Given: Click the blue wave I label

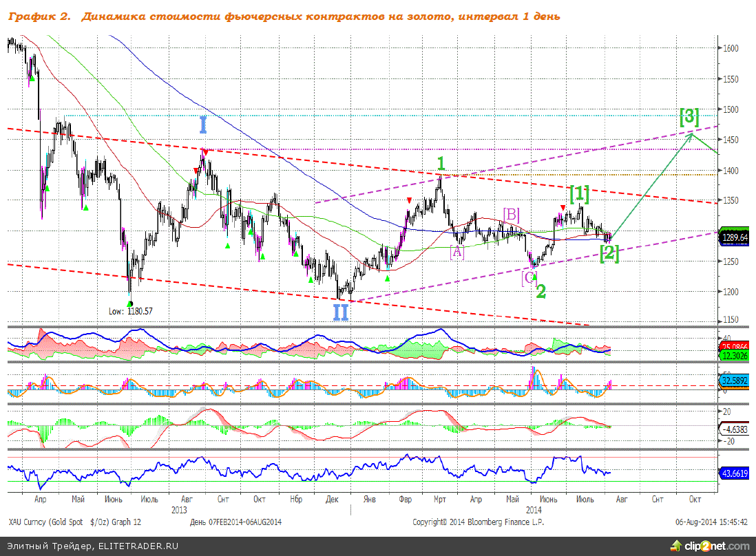Looking at the screenshot, I should [202, 125].
